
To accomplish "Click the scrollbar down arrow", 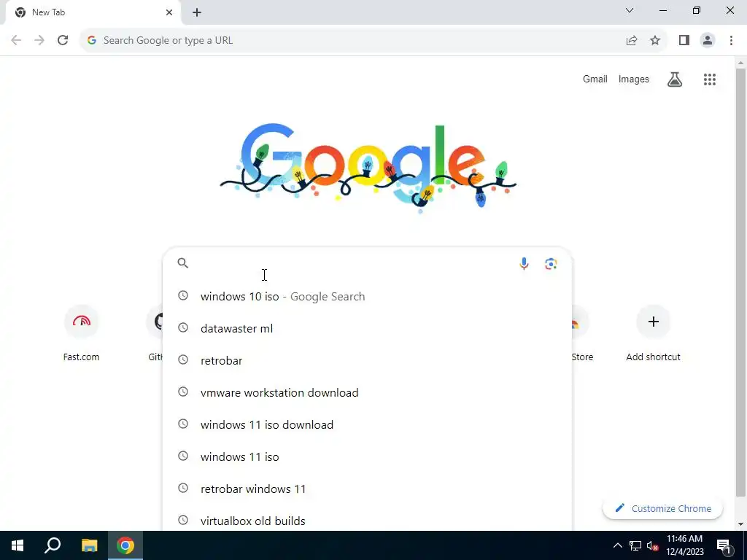I will pyautogui.click(x=740, y=524).
